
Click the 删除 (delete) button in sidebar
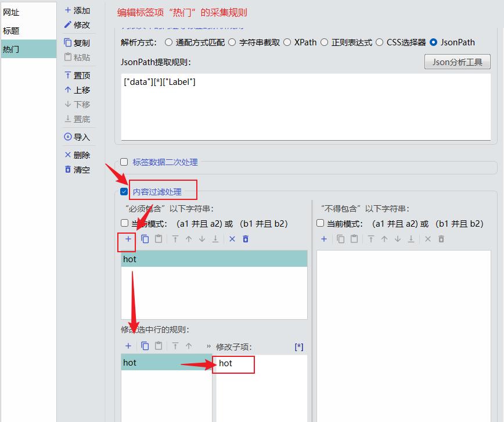coord(77,155)
